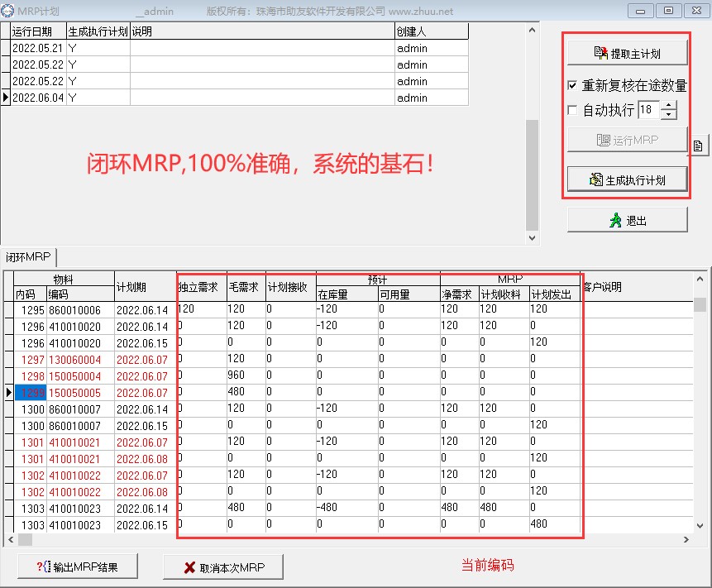
Task: Click the MRP grid horizontal scroll left arrow
Action: tap(11, 539)
